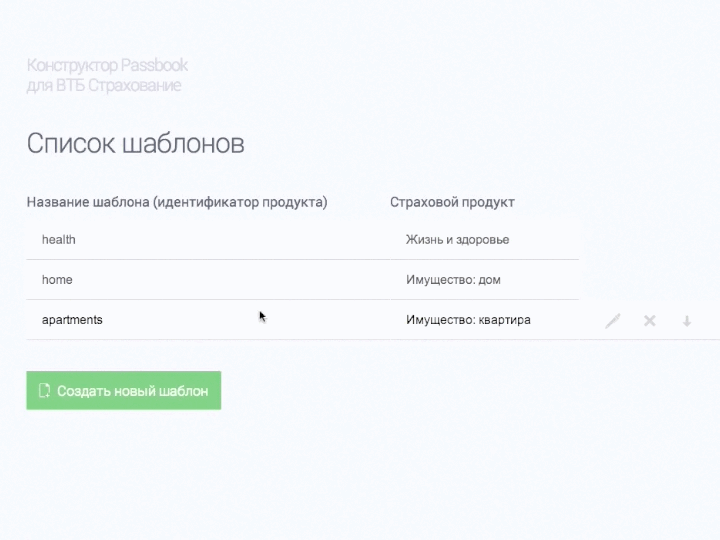
Task: Click the Страховой продукт column header
Action: point(452,202)
